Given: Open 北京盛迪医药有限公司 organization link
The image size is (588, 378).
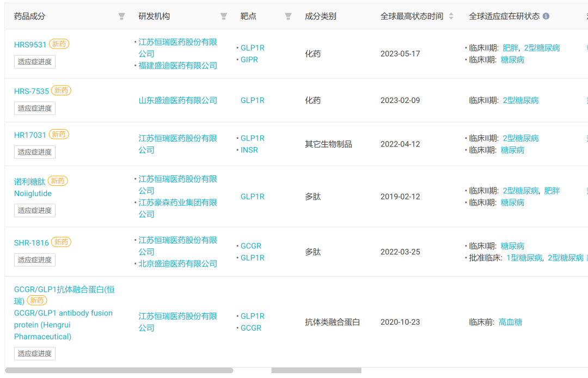Looking at the screenshot, I should point(177,264).
